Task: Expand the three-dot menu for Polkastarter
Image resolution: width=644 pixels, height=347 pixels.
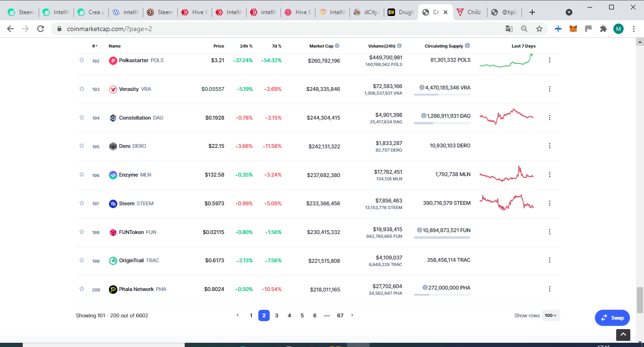Action: (x=550, y=60)
